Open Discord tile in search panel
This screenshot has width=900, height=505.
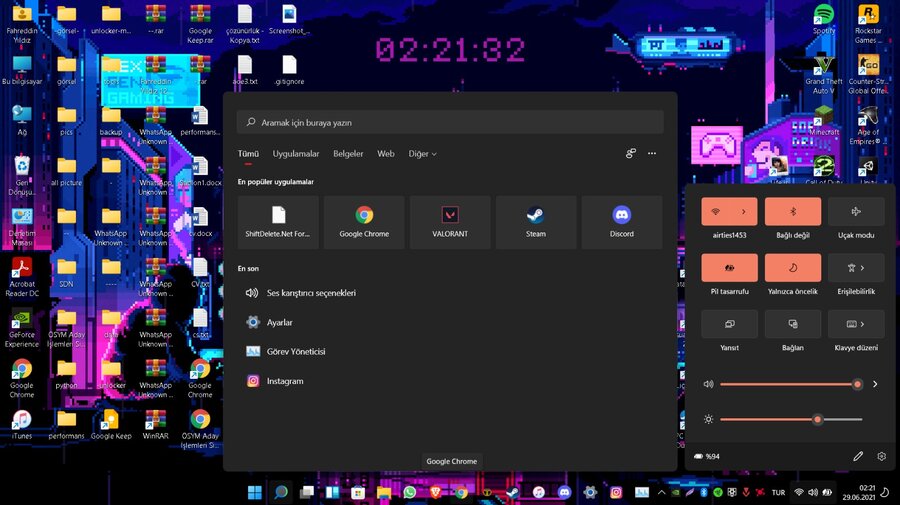pos(622,221)
